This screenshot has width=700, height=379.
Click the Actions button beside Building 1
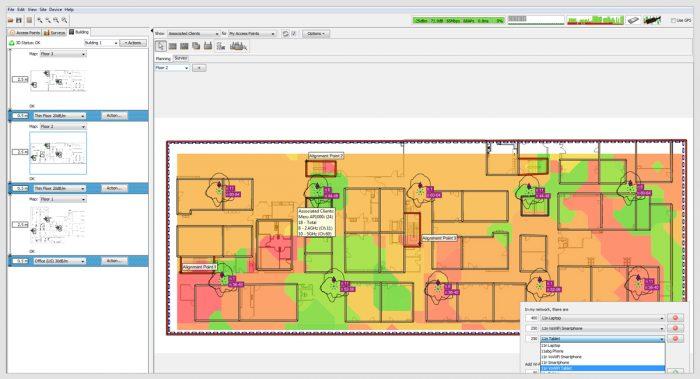(134, 43)
